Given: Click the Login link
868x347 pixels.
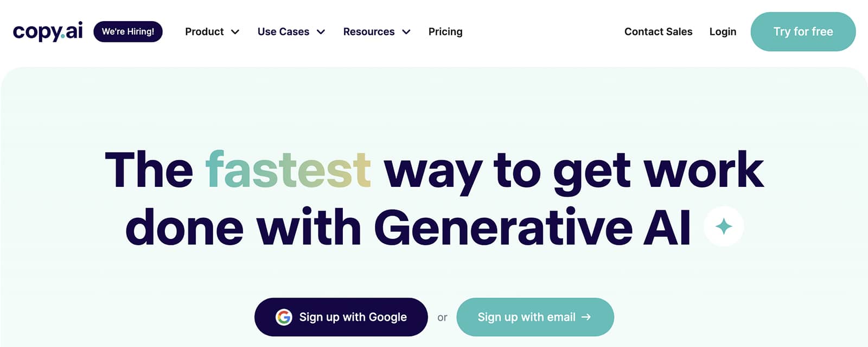Looking at the screenshot, I should click(x=723, y=31).
